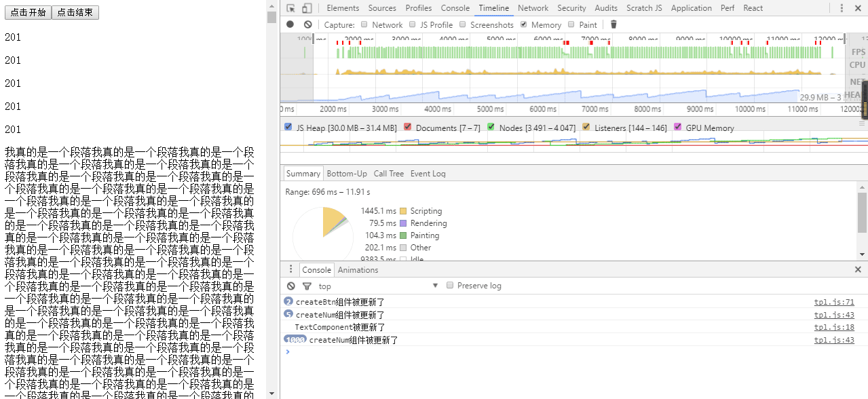
Task: Open the tpl.js:71 source link
Action: pyautogui.click(x=834, y=301)
